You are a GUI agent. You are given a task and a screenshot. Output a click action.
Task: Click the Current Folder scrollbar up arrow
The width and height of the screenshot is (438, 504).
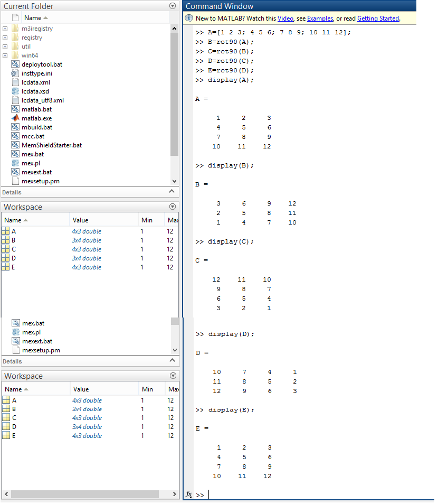pyautogui.click(x=174, y=29)
